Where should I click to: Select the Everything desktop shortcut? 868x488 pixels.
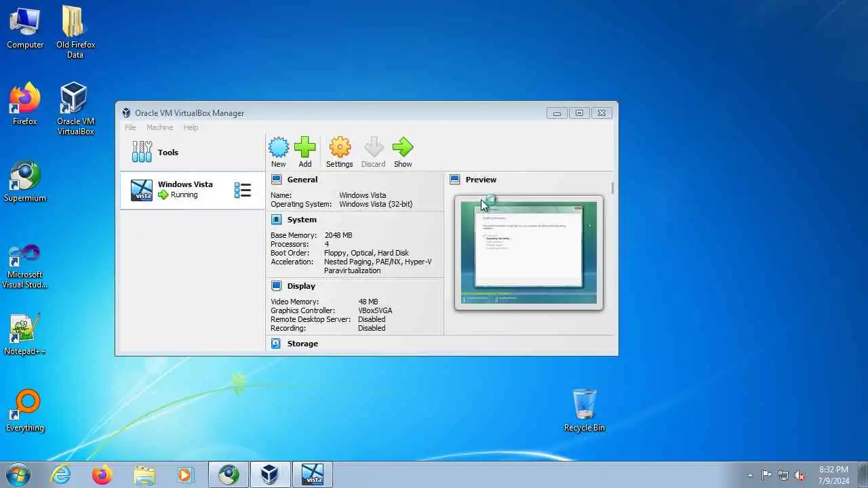tap(25, 411)
